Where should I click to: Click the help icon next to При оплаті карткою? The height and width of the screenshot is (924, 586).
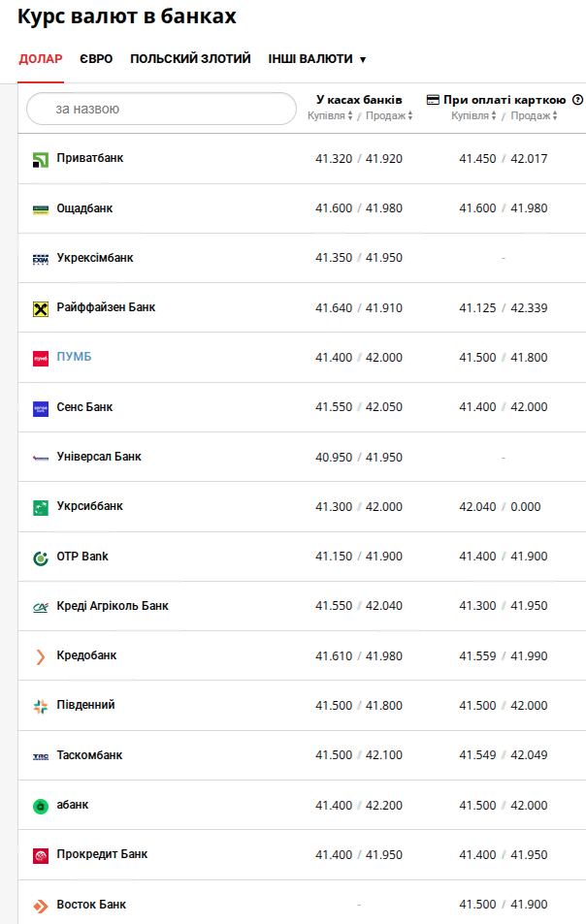click(x=577, y=100)
